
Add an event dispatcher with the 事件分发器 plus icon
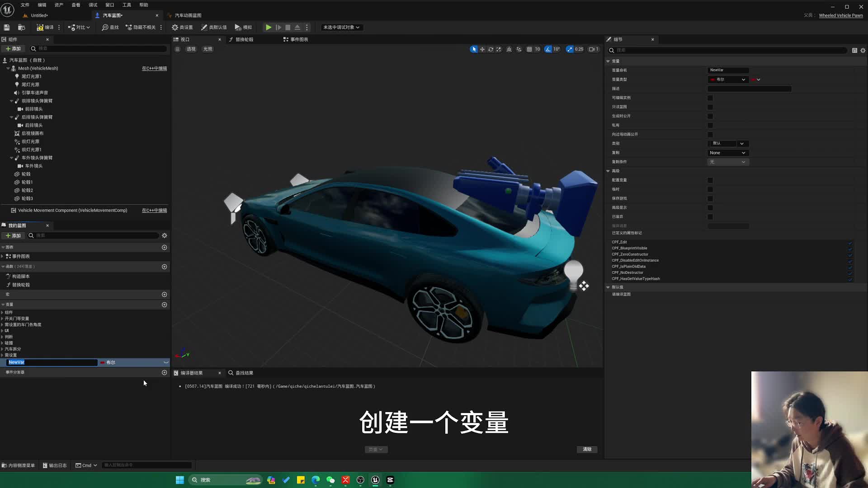[x=165, y=373]
